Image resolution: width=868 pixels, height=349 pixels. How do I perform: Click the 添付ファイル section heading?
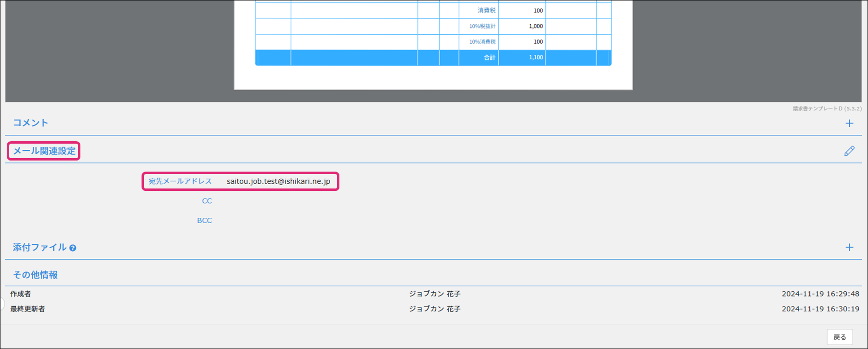click(x=39, y=247)
